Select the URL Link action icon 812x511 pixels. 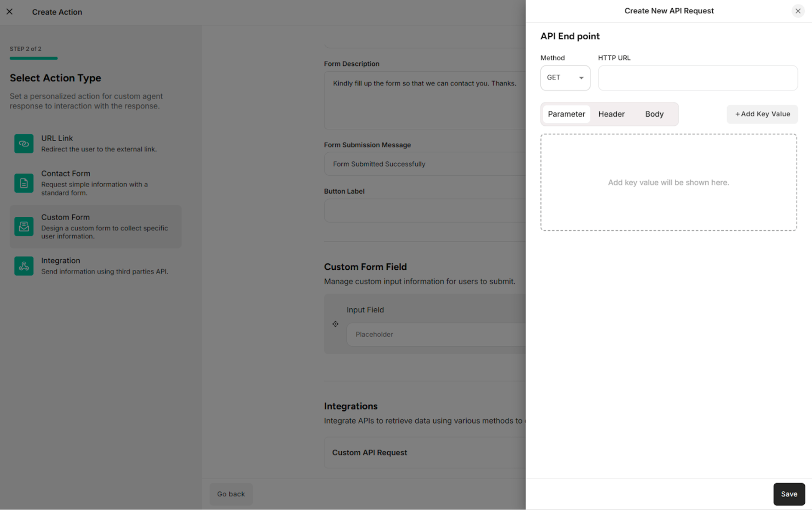[24, 143]
